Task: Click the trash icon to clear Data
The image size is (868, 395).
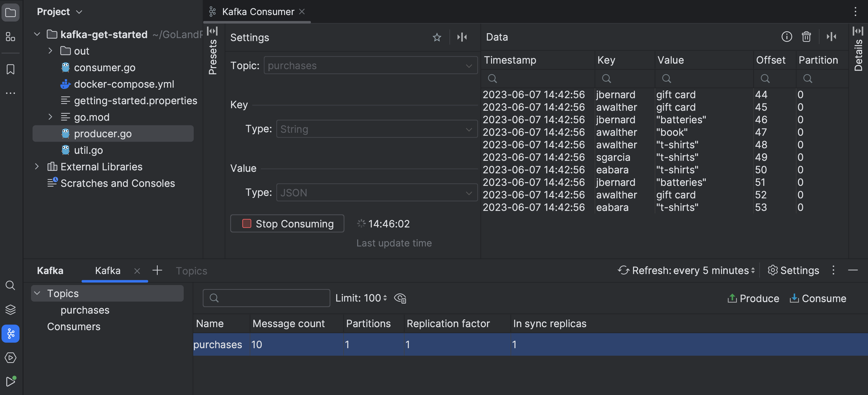Action: tap(806, 37)
